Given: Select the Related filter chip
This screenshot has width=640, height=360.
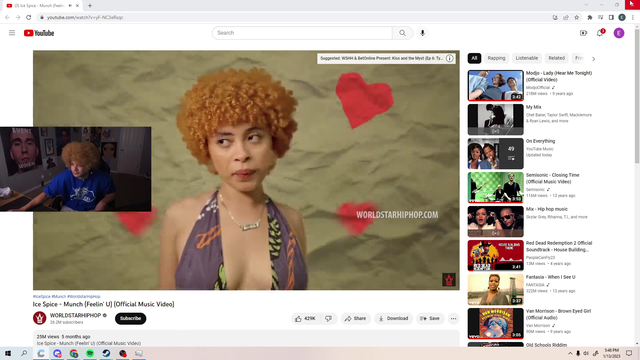Looking at the screenshot, I should coord(556,58).
